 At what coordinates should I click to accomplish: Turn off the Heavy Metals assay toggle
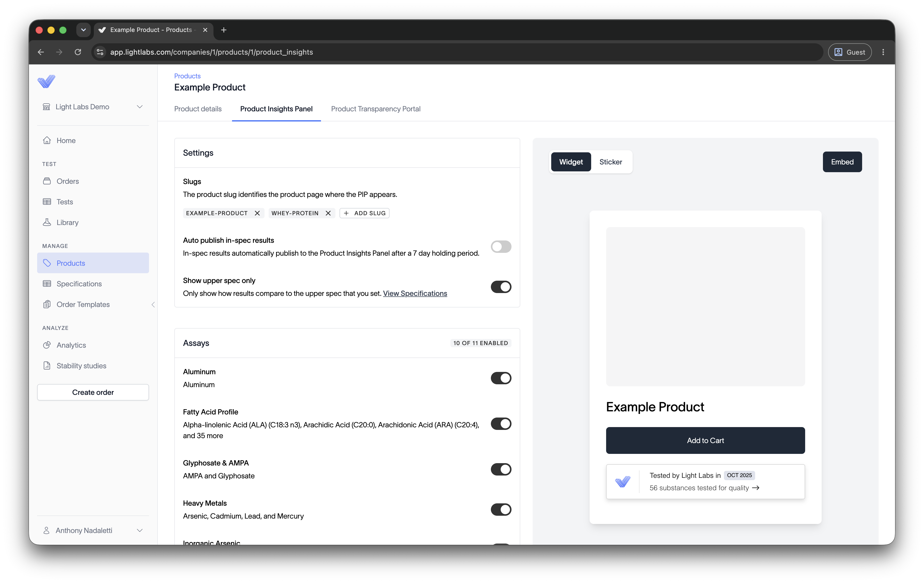pos(501,510)
